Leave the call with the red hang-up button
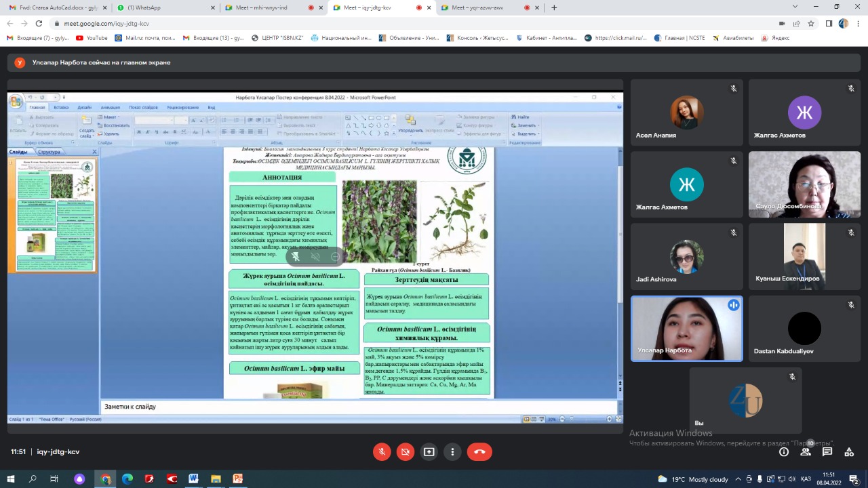The image size is (868, 488). point(479,451)
